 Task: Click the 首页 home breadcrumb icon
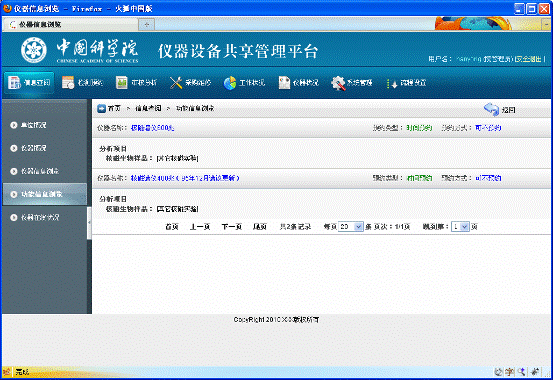[102, 108]
